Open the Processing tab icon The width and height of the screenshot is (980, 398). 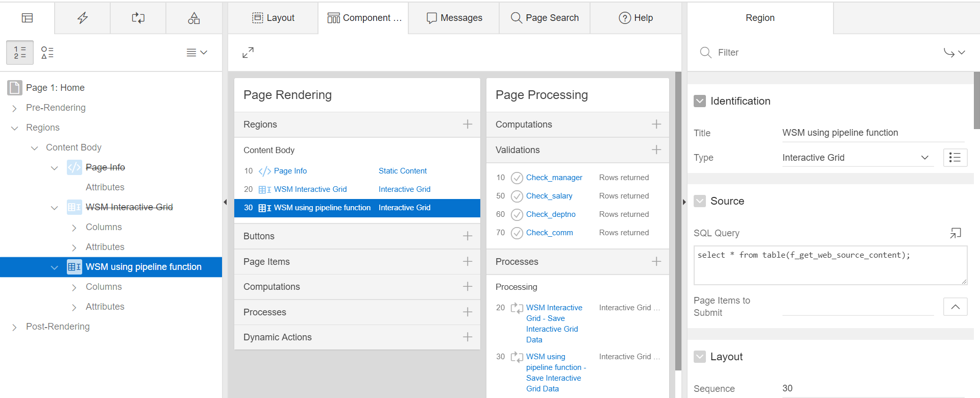(138, 18)
